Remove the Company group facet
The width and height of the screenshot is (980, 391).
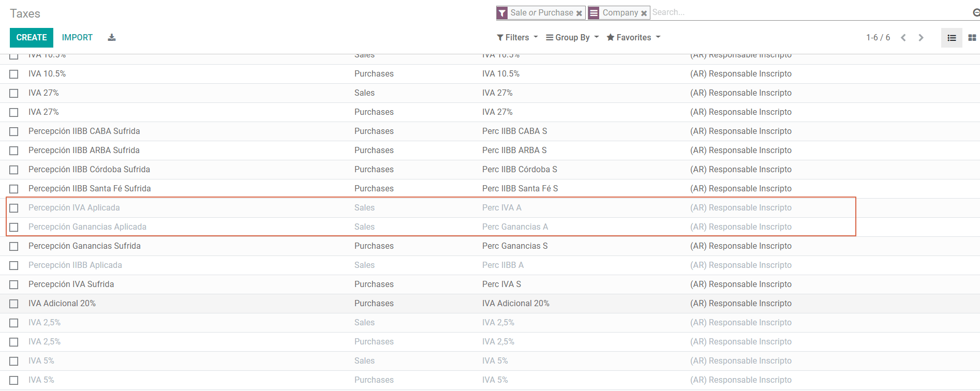[x=644, y=13]
